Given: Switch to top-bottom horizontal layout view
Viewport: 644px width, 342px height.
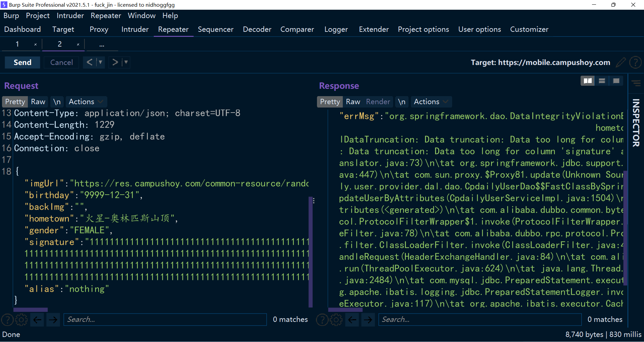Looking at the screenshot, I should click(x=602, y=81).
